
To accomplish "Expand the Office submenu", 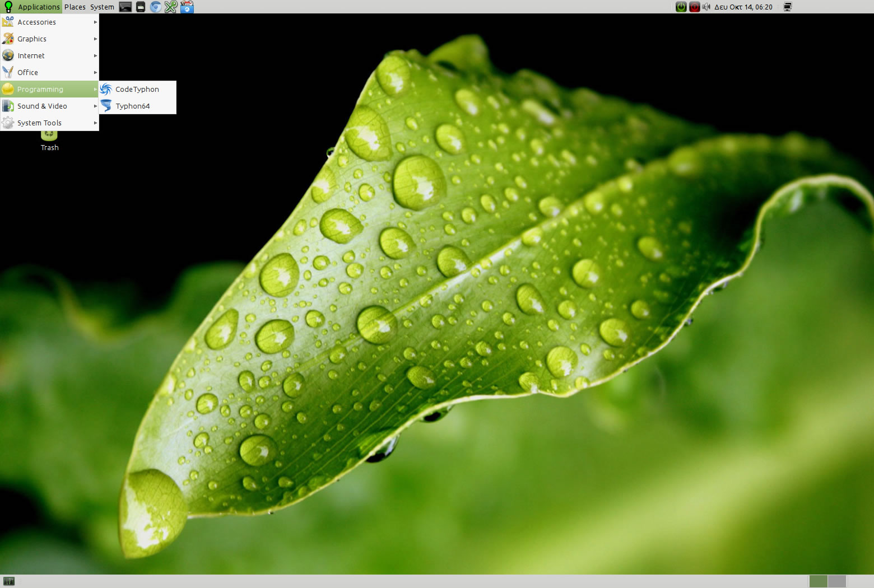I will tap(49, 72).
